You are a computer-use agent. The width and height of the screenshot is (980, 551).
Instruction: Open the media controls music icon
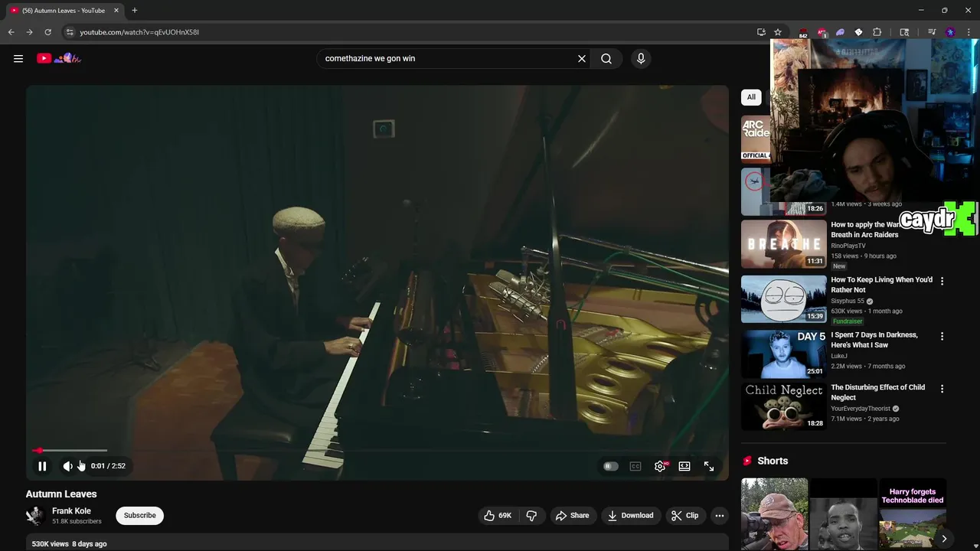[x=932, y=32]
